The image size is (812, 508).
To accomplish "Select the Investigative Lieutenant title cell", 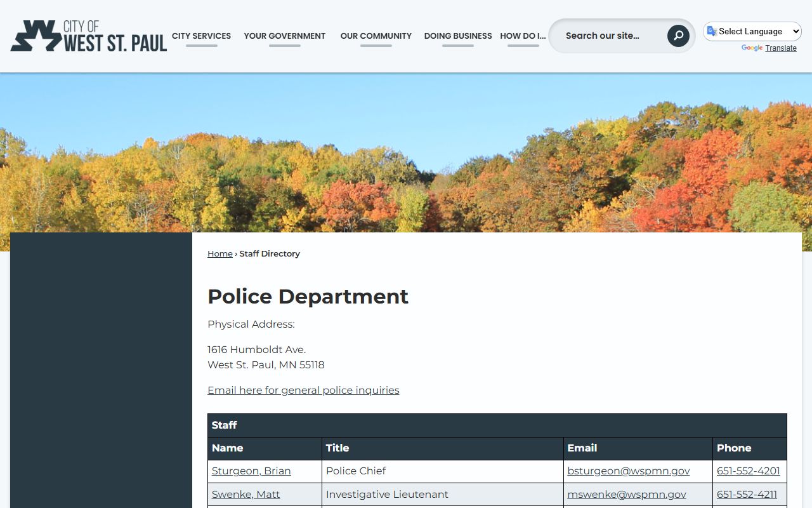I will pos(443,494).
